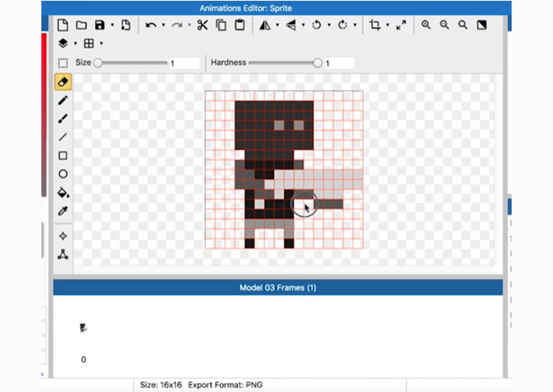Select the Rectangle shape tool

tap(63, 156)
